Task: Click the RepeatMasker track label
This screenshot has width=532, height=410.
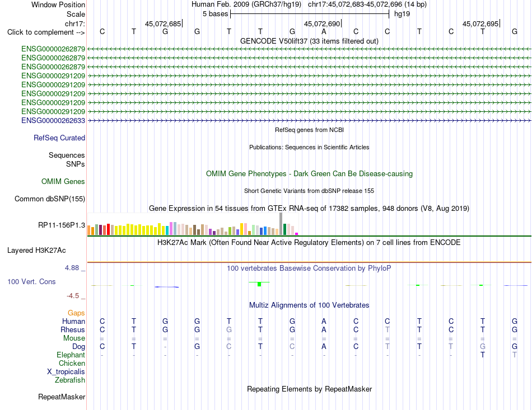Action: point(62,397)
